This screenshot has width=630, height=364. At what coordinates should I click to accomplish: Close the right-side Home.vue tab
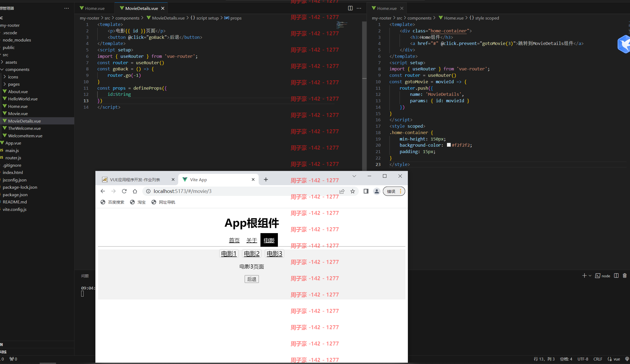click(402, 8)
